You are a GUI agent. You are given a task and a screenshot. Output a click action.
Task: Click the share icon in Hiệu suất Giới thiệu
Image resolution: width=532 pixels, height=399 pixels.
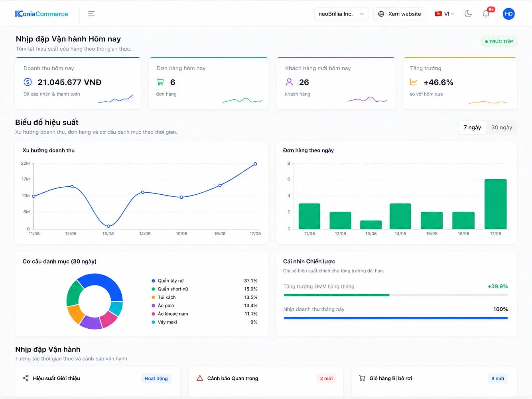[x=26, y=378]
